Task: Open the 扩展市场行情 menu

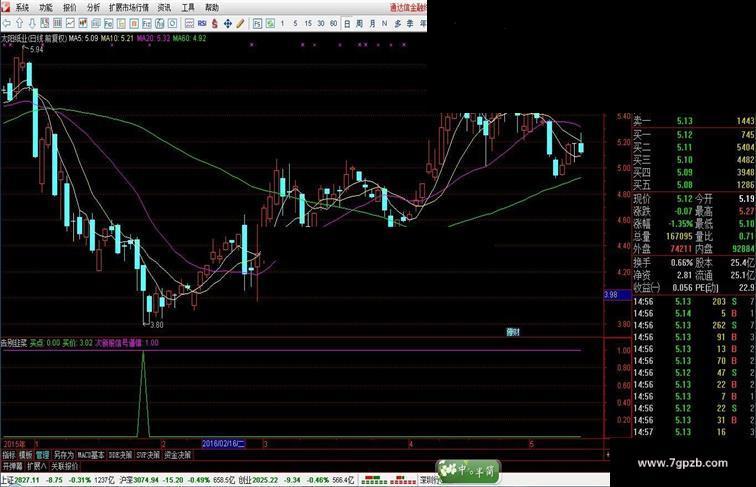Action: (x=129, y=7)
